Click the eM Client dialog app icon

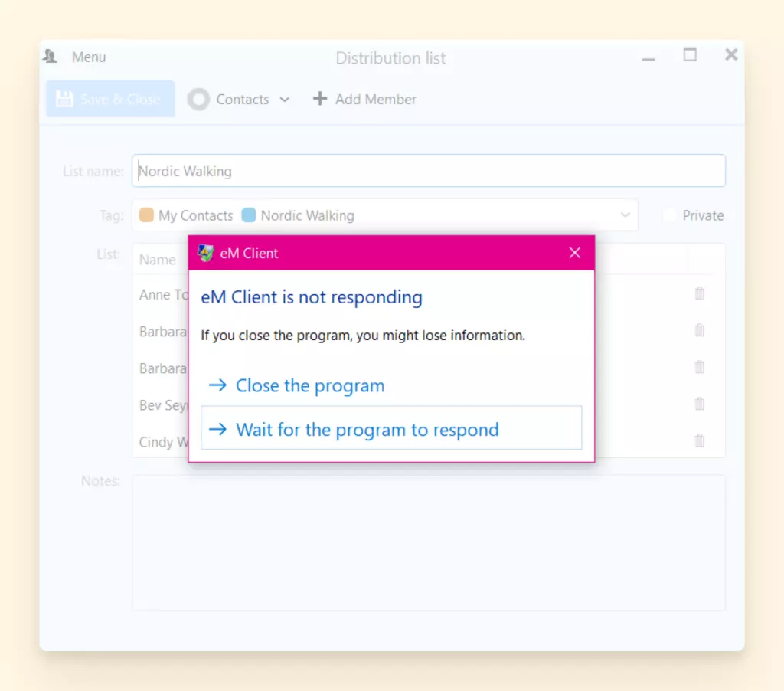coord(205,253)
